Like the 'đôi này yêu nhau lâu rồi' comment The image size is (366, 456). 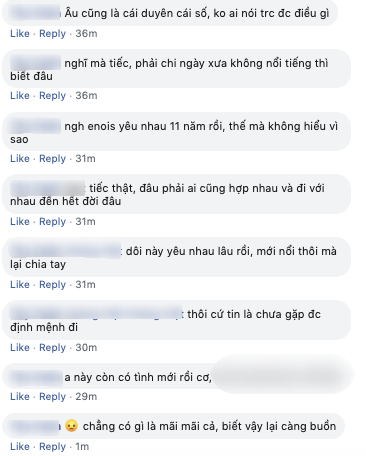[20, 285]
